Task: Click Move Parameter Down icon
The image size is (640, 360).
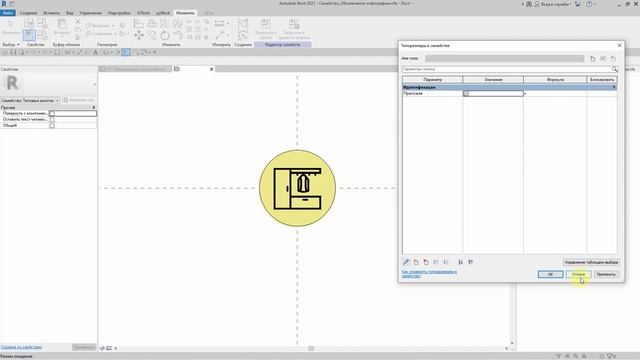Action: [446, 262]
